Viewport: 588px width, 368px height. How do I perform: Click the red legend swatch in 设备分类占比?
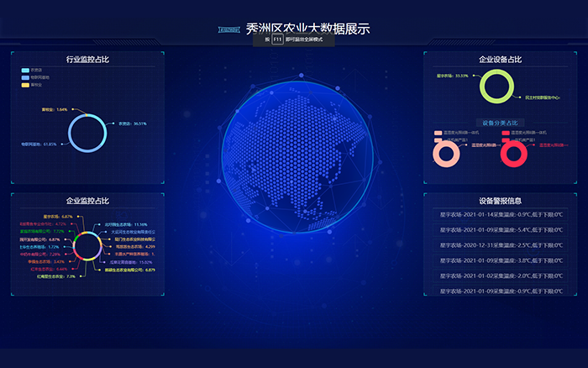tap(506, 133)
